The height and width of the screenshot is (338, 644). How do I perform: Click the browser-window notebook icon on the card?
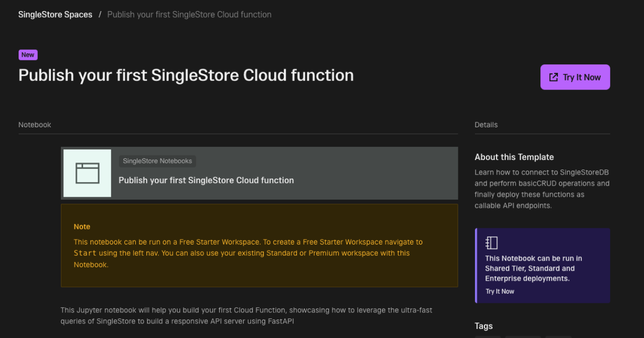tap(87, 173)
